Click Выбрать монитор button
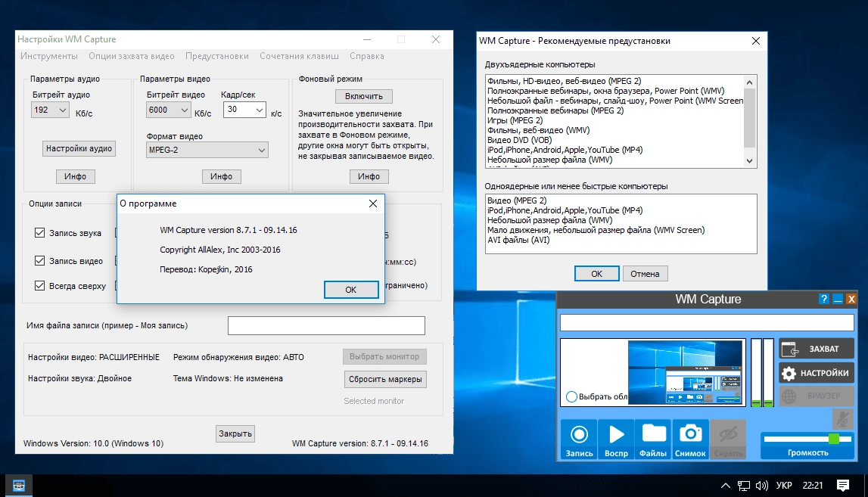This screenshot has height=497, width=868. click(x=384, y=356)
